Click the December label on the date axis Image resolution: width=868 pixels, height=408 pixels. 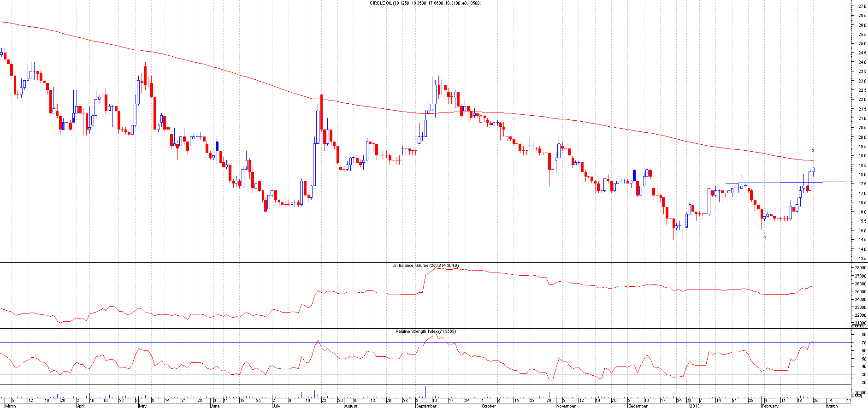coord(638,406)
